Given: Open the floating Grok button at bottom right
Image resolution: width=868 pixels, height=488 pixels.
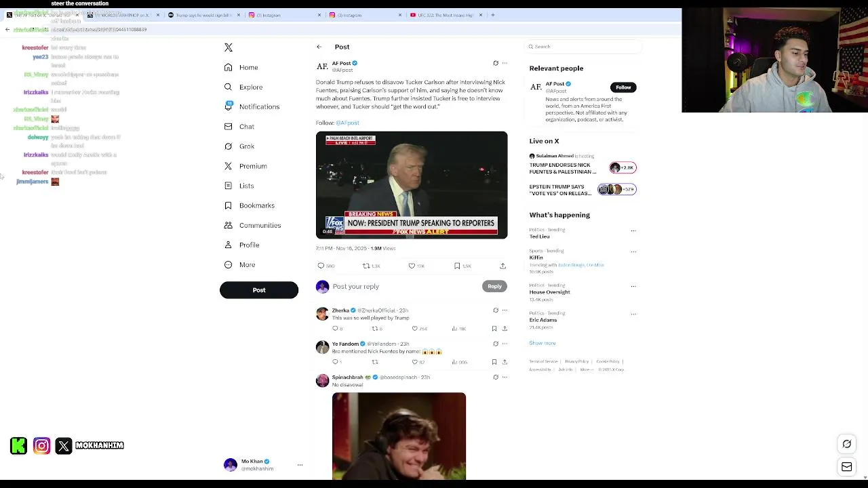Looking at the screenshot, I should coord(847,444).
